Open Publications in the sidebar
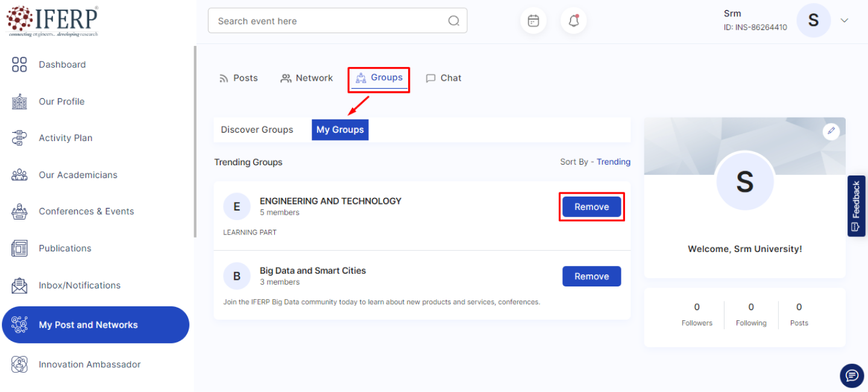This screenshot has height=392, width=868. tap(64, 248)
